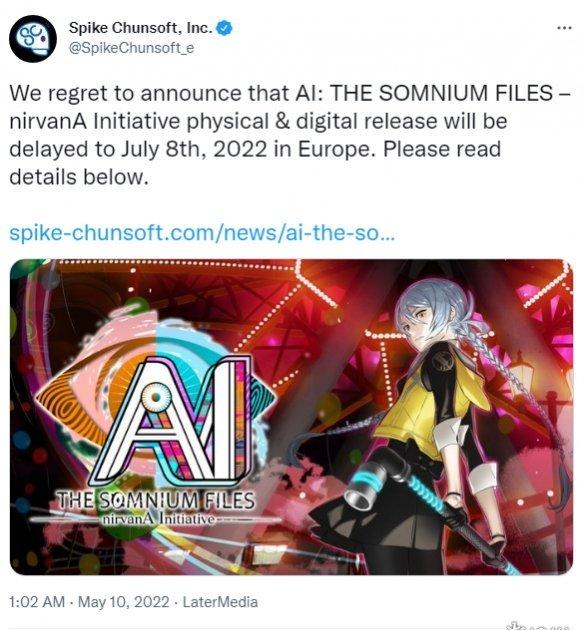Open the Spike Chunsoft profile avatar
584x630 pixels.
tap(33, 39)
